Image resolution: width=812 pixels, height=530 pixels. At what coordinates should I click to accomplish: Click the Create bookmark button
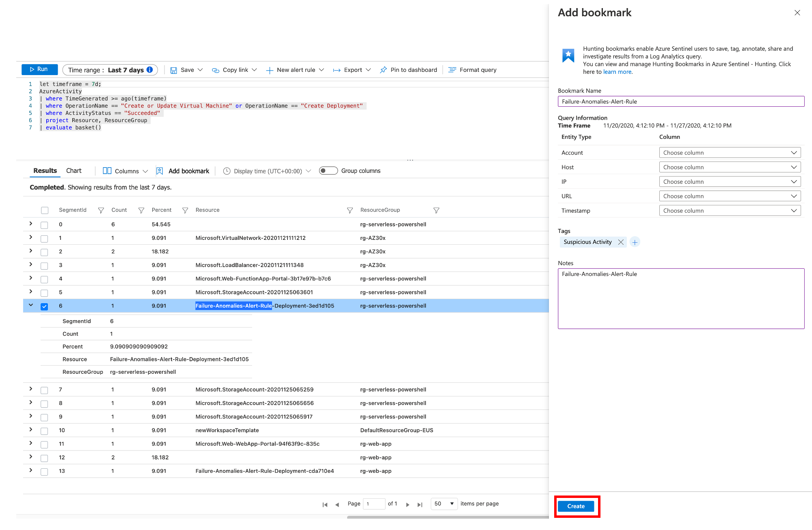576,506
